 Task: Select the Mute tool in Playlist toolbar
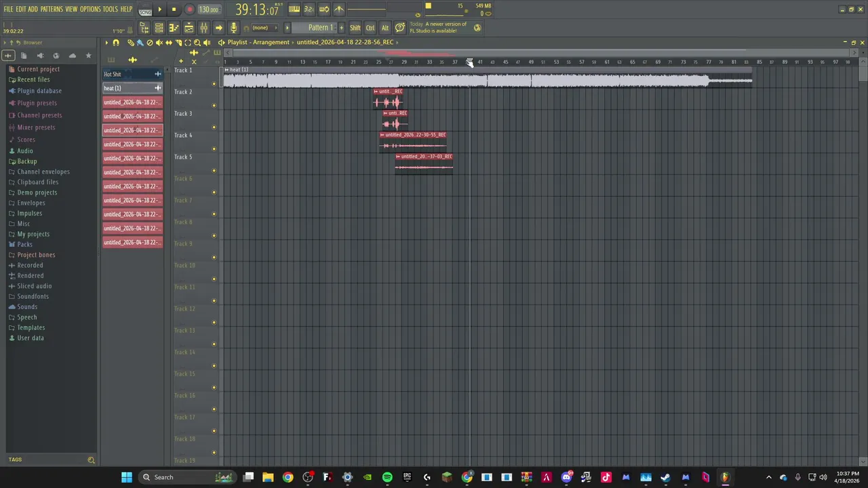click(x=159, y=43)
